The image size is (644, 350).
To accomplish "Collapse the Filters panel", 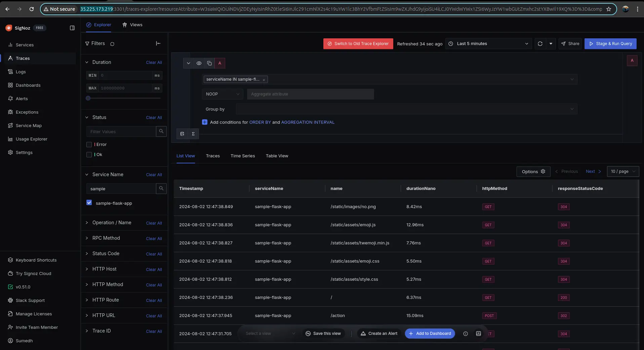I will (158, 43).
